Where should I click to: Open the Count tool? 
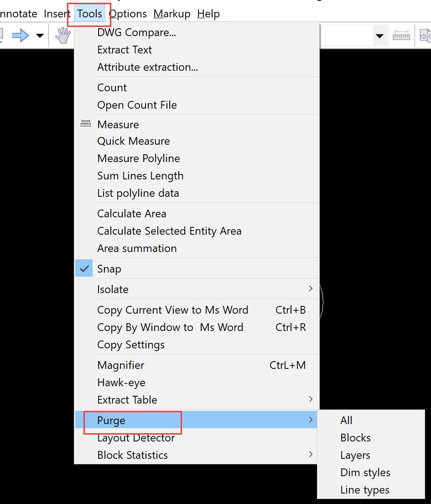[x=112, y=88]
